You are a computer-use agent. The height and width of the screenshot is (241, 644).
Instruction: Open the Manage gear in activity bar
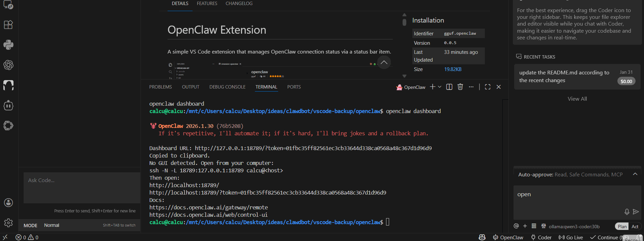8,222
